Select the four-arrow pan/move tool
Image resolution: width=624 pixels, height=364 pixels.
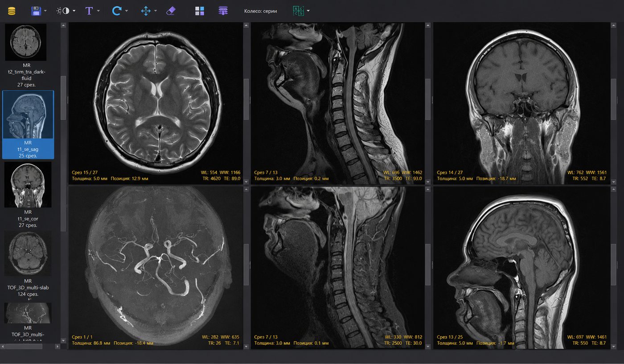(x=146, y=11)
